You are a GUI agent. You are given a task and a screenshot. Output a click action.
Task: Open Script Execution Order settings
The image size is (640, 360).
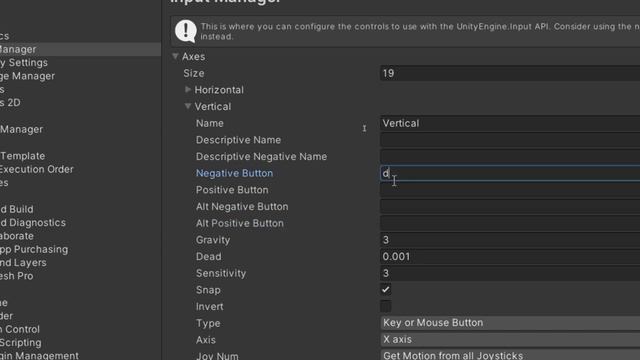click(37, 169)
